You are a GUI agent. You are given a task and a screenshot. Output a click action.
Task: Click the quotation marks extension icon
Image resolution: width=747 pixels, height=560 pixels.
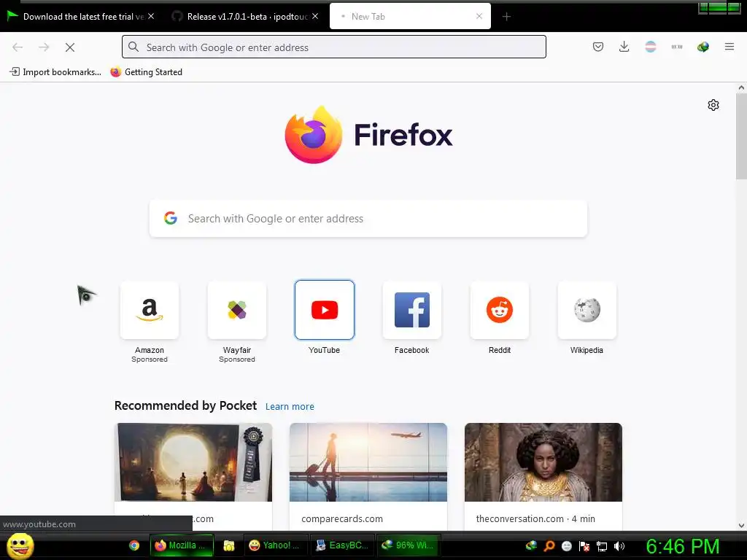pos(676,47)
